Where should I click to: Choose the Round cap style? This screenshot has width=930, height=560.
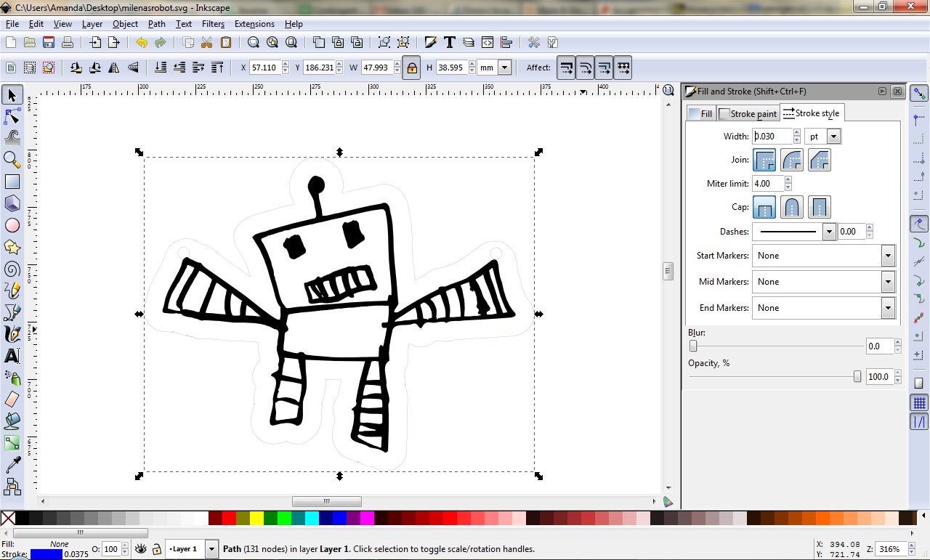click(792, 207)
